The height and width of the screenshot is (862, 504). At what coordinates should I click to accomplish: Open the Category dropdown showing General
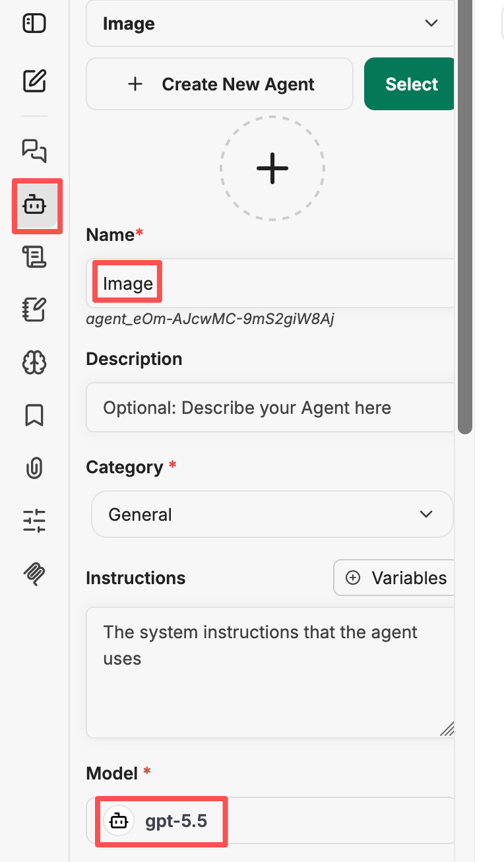[272, 514]
